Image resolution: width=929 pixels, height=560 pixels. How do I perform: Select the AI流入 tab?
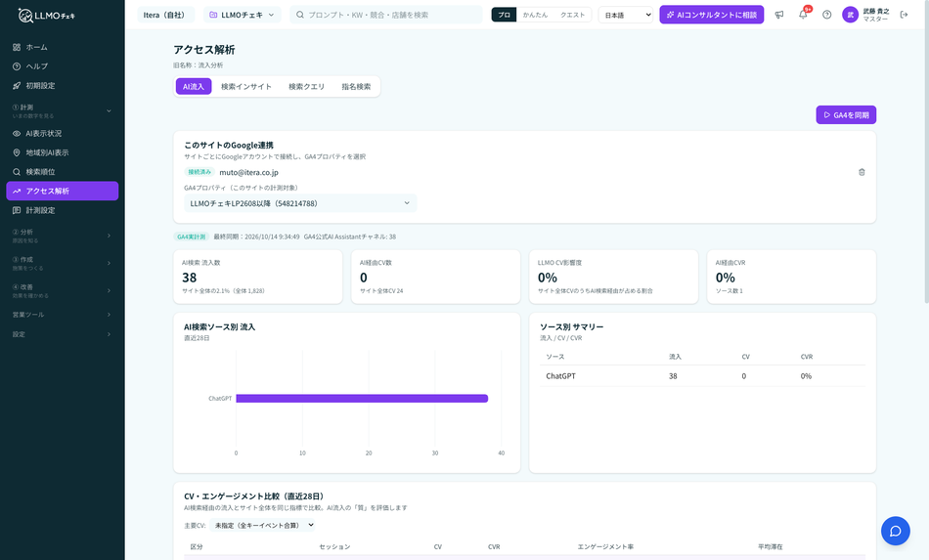(194, 86)
